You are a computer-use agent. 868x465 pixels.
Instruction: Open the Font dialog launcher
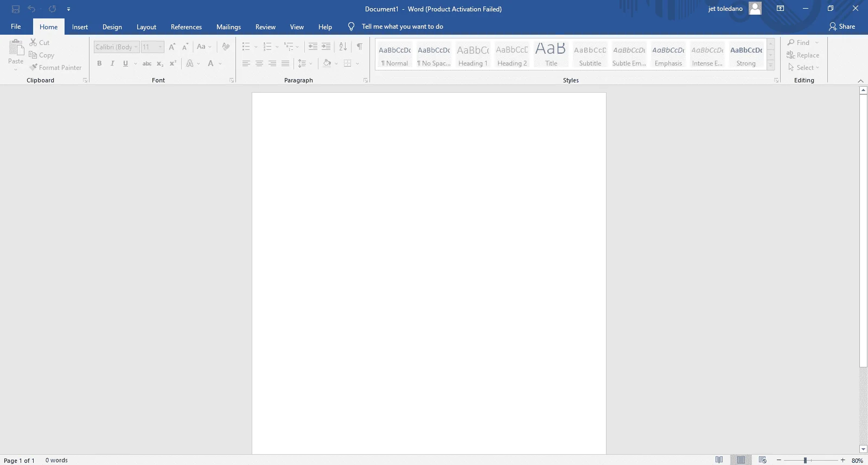click(x=232, y=80)
